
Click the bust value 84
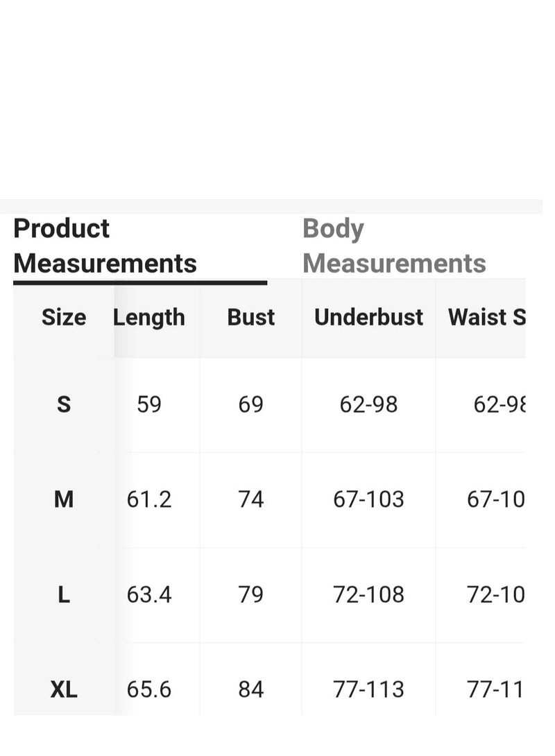coord(250,689)
